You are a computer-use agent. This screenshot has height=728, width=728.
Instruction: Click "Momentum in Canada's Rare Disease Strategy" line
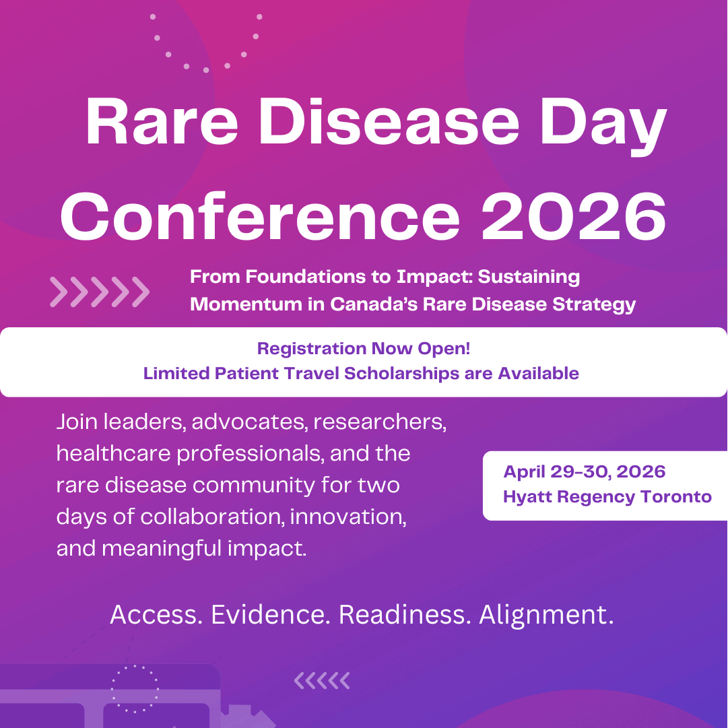pos(413,304)
